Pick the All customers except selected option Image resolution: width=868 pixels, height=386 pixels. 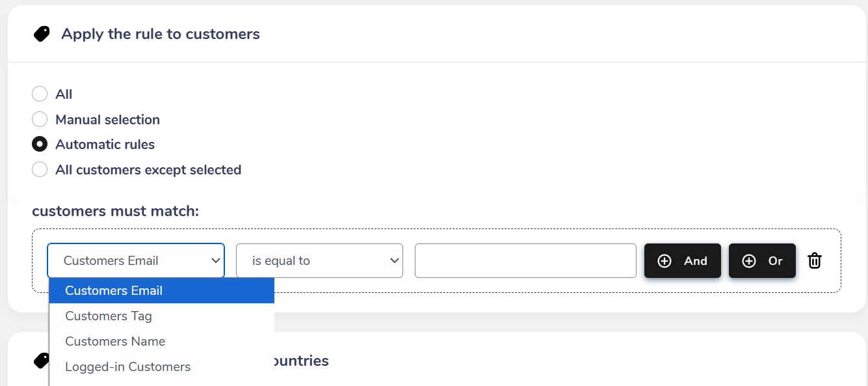point(40,170)
